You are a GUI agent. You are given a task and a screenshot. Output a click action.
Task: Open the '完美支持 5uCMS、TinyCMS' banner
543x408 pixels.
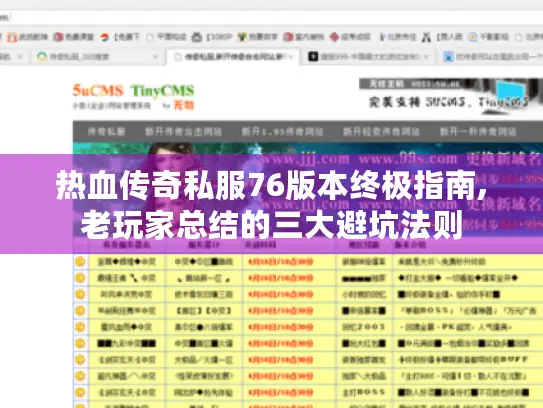pyautogui.click(x=450, y=97)
